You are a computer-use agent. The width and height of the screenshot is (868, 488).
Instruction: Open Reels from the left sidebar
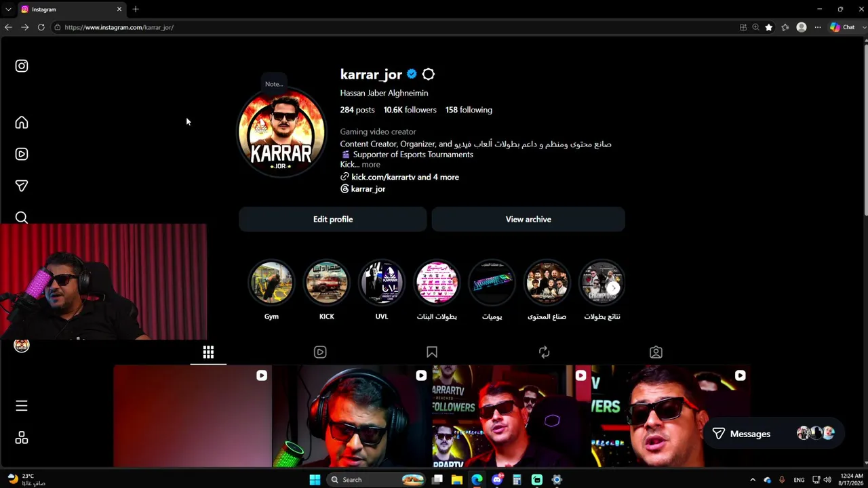click(22, 154)
